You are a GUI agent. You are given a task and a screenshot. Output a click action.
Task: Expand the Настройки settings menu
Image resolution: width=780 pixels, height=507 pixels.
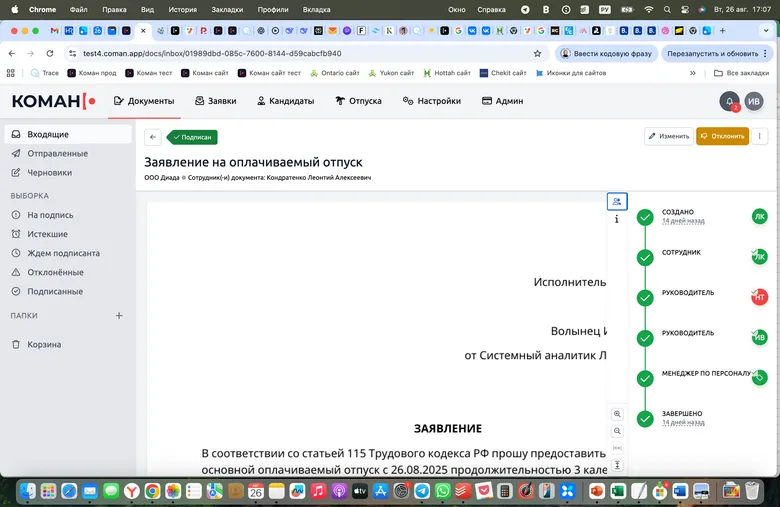(431, 101)
